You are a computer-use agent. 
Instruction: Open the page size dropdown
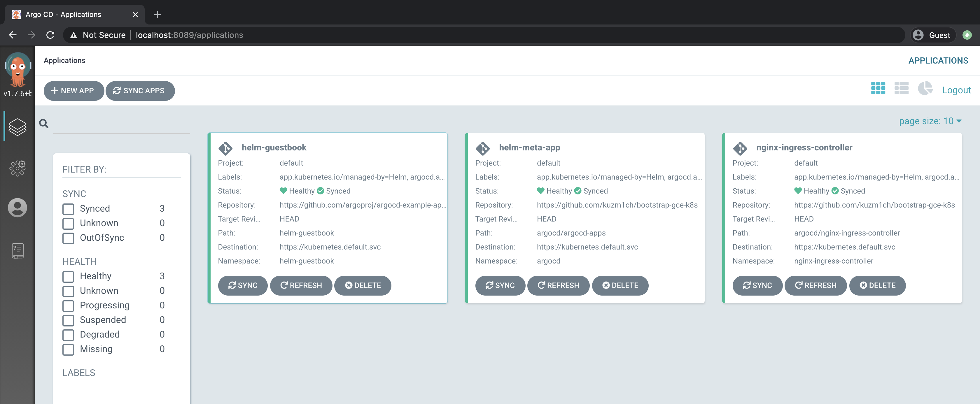pyautogui.click(x=930, y=121)
